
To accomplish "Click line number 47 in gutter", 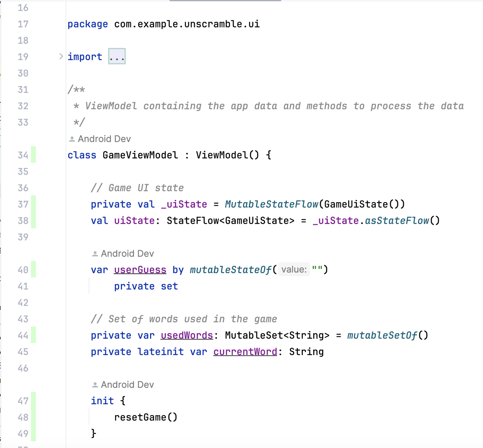I will coord(23,401).
